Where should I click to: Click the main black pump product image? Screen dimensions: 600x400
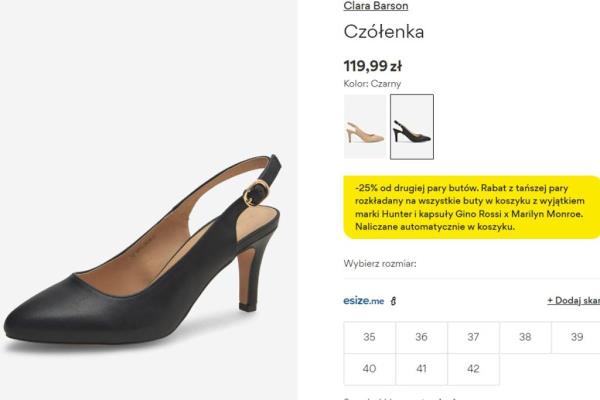coord(150,250)
